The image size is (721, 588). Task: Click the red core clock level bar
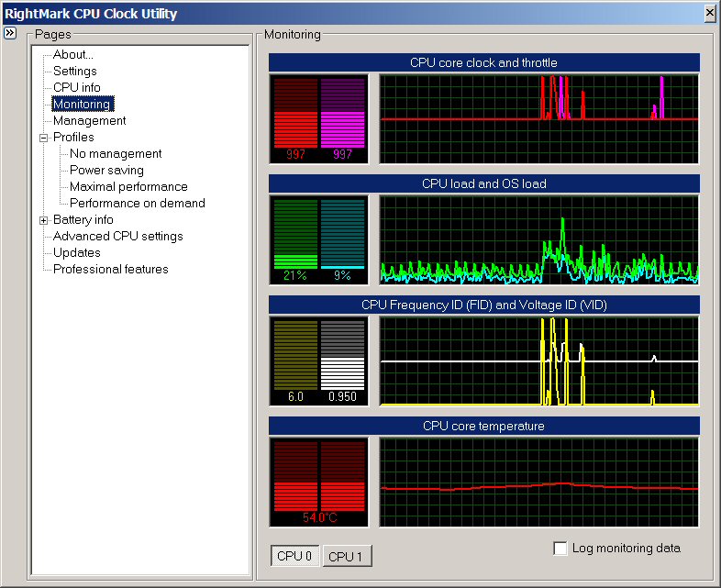295,113
